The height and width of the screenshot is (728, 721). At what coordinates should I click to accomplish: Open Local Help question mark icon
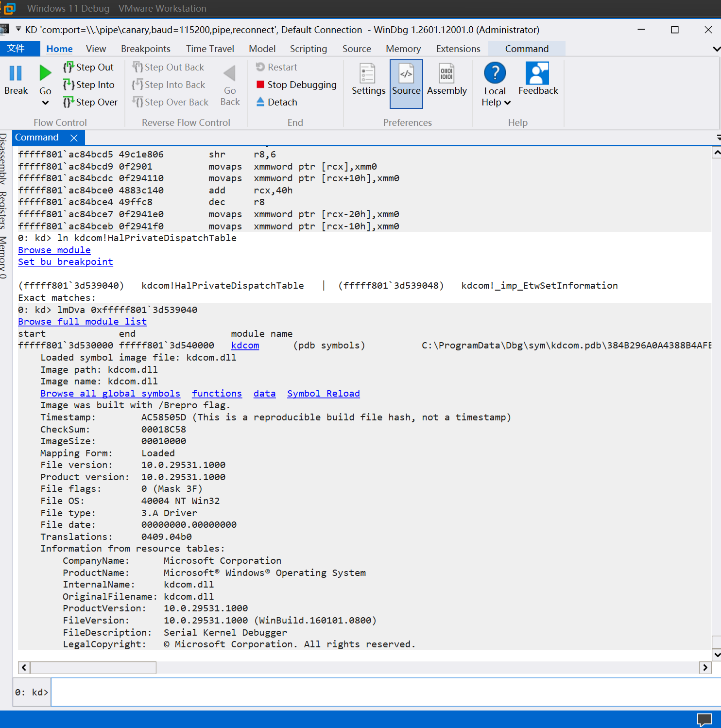pyautogui.click(x=495, y=73)
